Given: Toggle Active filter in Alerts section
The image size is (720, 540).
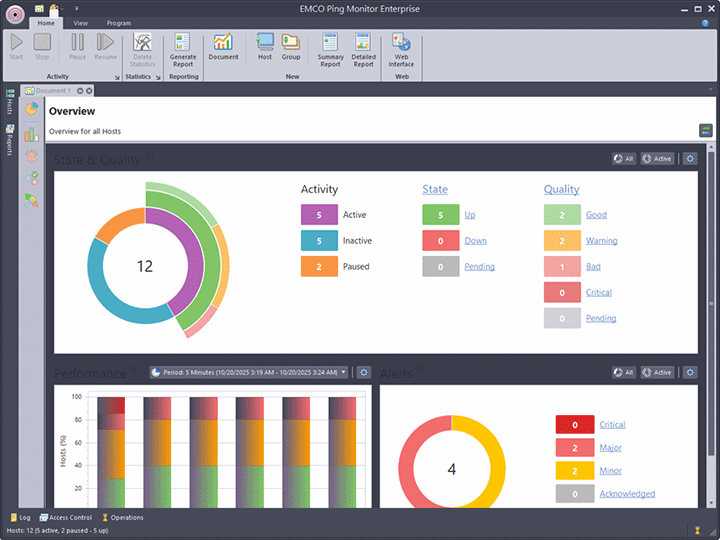Looking at the screenshot, I should point(657,372).
